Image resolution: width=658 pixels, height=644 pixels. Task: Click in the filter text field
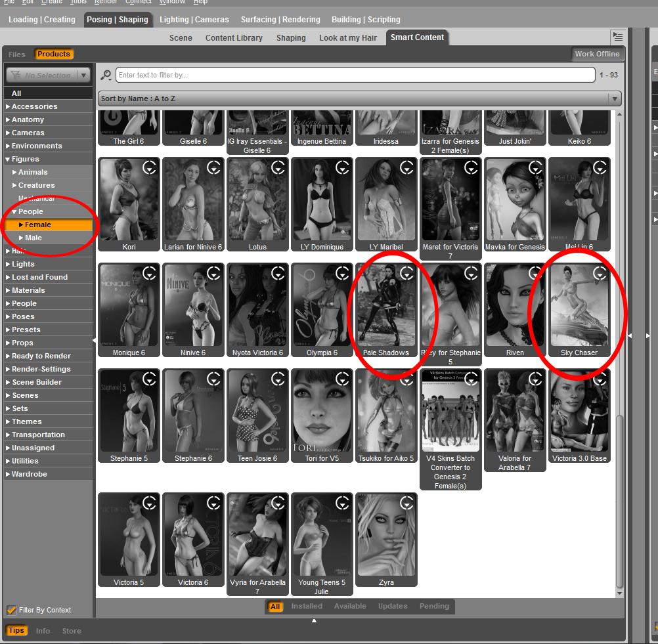[x=355, y=75]
